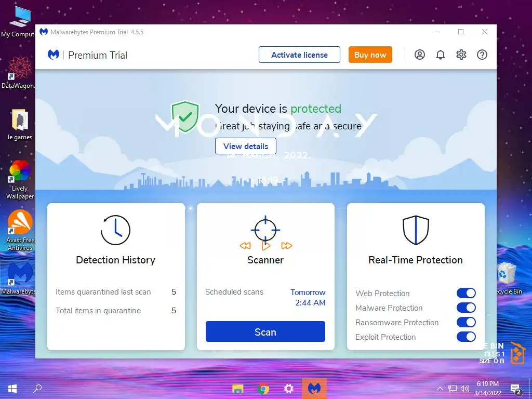532x399 pixels.
Task: Click the Scanner crosshair icon
Action: click(x=265, y=230)
